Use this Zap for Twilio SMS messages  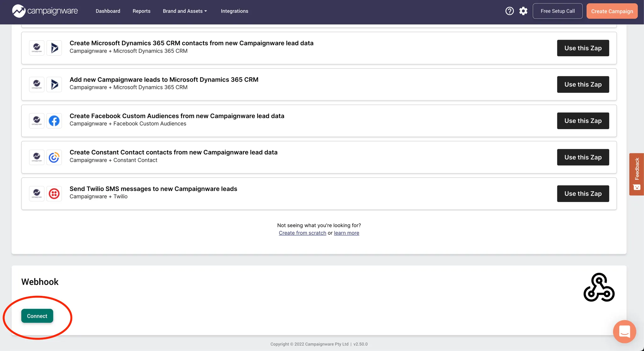583,194
